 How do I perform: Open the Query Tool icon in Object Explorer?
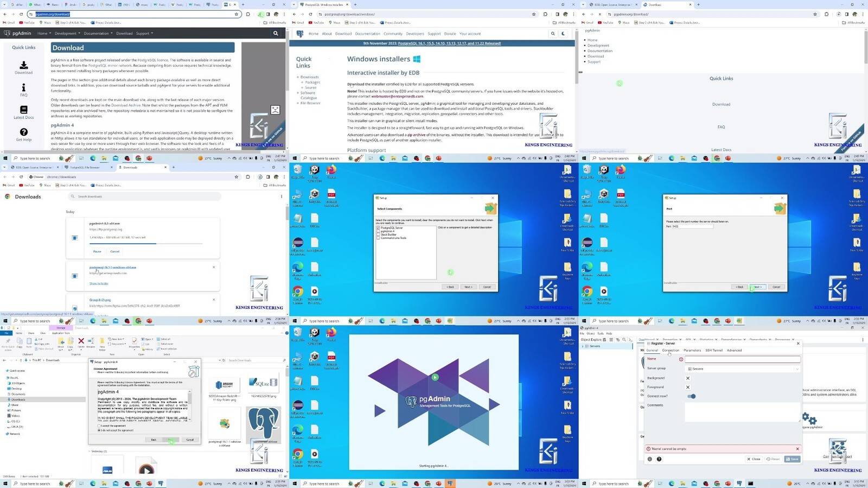pos(605,340)
